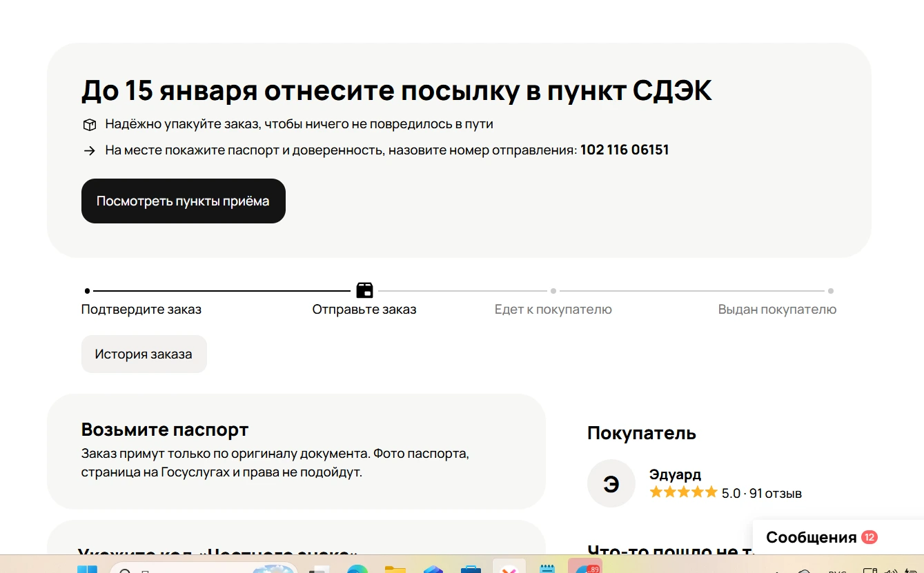924x573 pixels.
Task: Click the timeline dot above «Выдан покупателю»
Action: [831, 291]
